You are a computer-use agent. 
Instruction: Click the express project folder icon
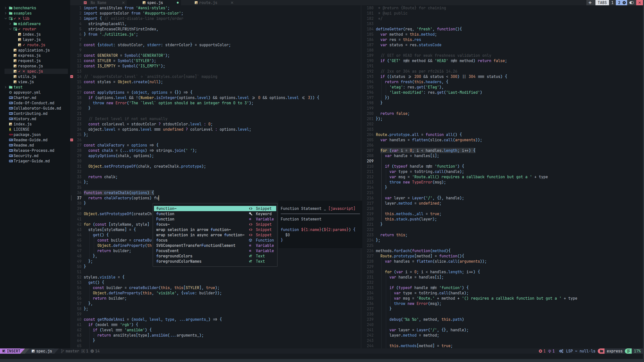[601, 351]
